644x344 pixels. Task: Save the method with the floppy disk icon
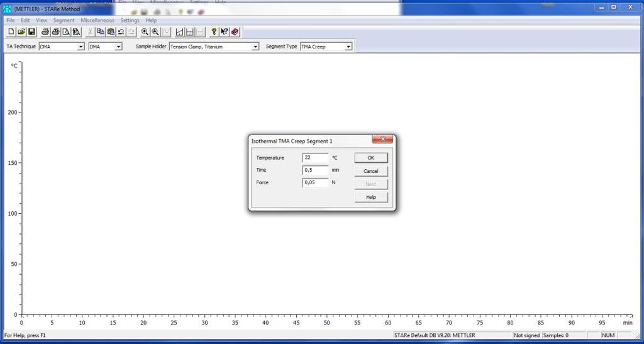tap(31, 31)
